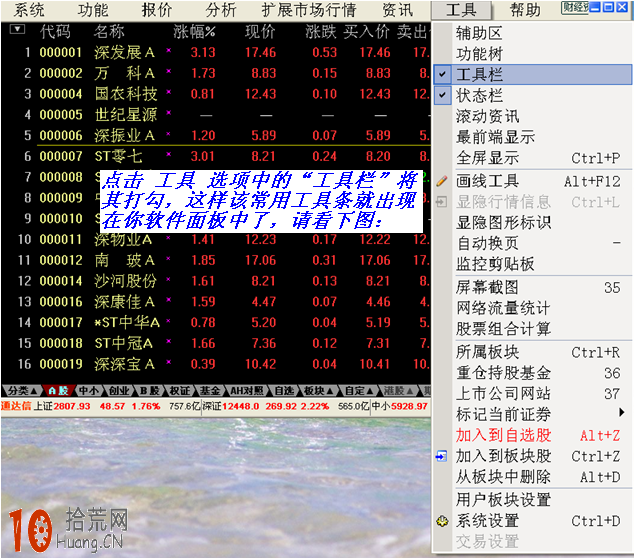This screenshot has width=640, height=559.
Task: Sort by 涨跌 column header
Action: [321, 32]
